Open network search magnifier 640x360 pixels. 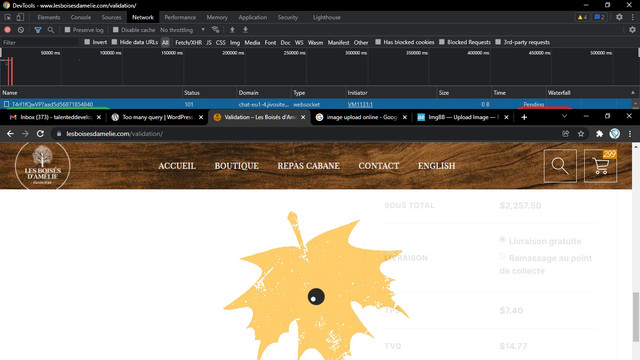pyautogui.click(x=51, y=30)
